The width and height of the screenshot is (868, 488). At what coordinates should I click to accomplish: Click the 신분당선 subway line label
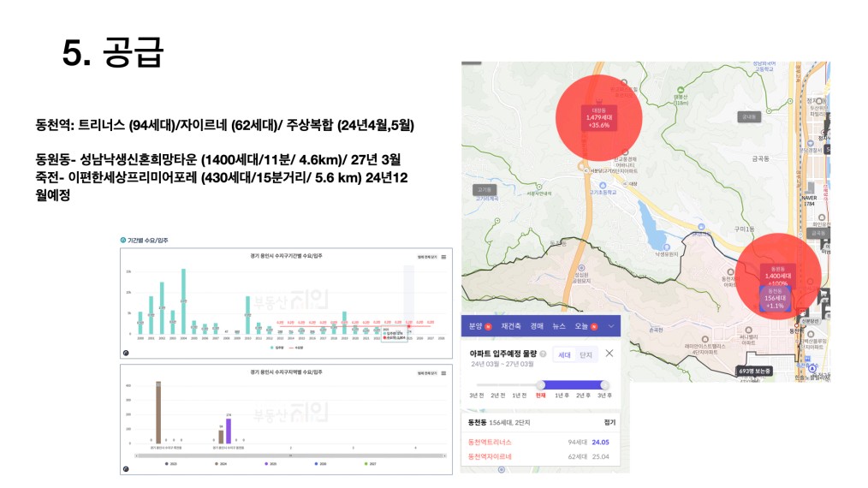(809, 321)
